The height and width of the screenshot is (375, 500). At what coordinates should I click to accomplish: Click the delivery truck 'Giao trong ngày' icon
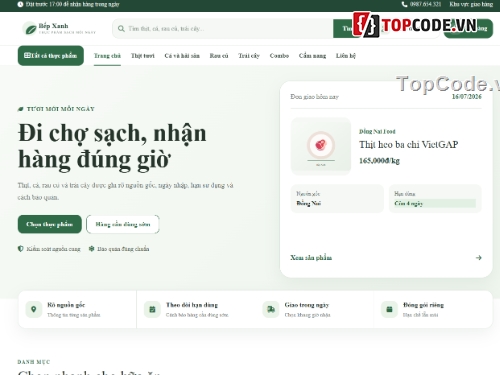(x=271, y=309)
